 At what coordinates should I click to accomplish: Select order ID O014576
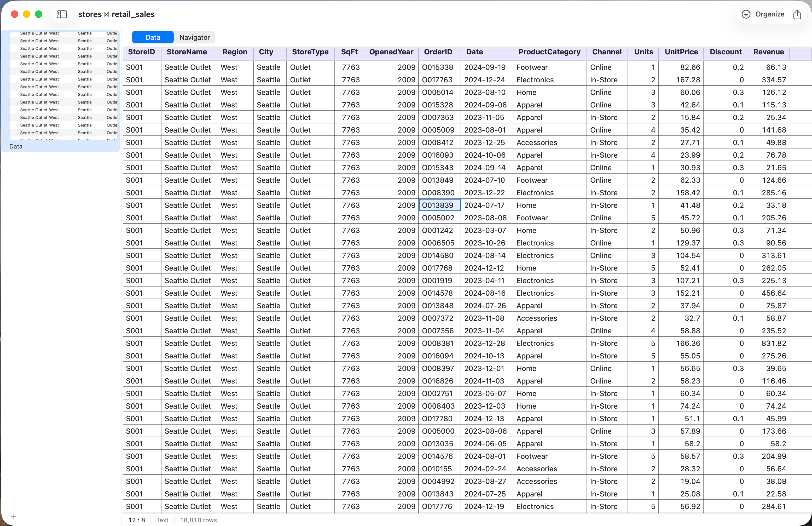439,456
